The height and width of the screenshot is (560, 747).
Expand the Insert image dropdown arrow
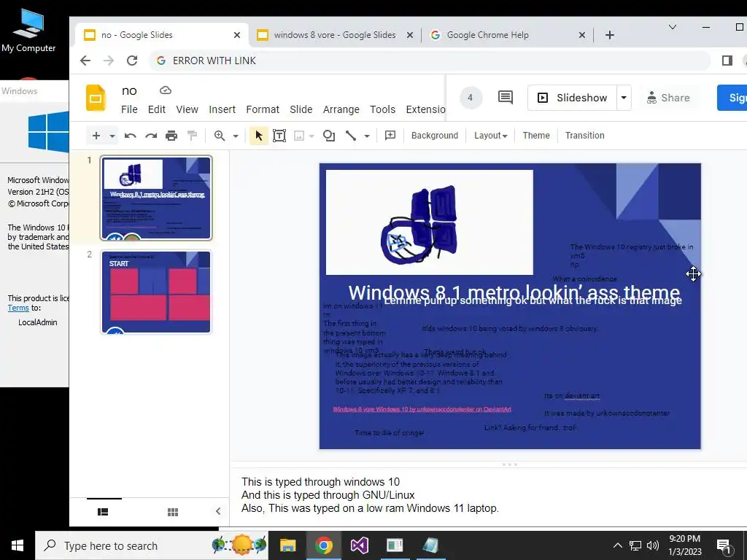[311, 136]
